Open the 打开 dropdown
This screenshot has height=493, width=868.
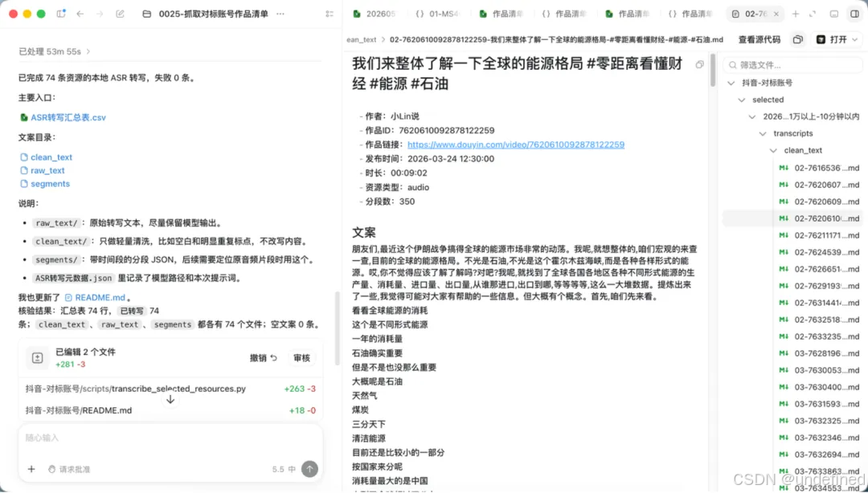[837, 40]
